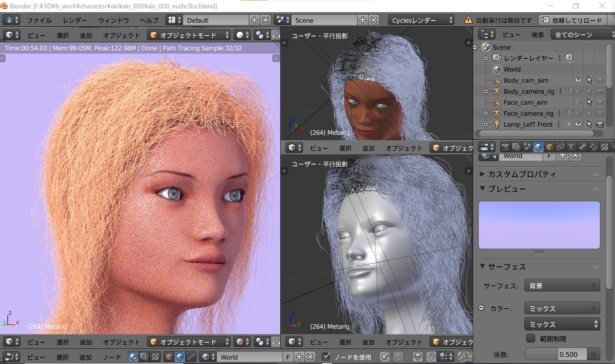Open the ヘルプ menu
Image resolution: width=615 pixels, height=364 pixels.
tap(149, 20)
